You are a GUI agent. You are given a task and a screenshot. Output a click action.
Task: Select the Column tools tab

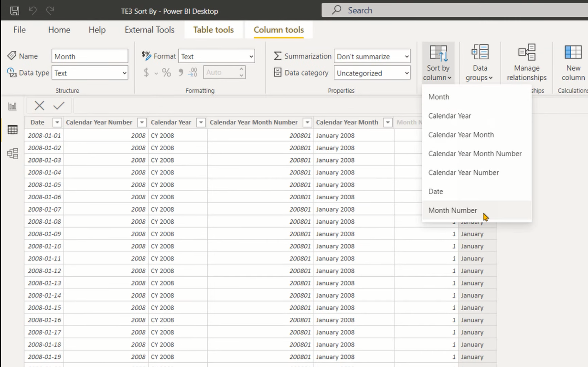click(x=279, y=30)
